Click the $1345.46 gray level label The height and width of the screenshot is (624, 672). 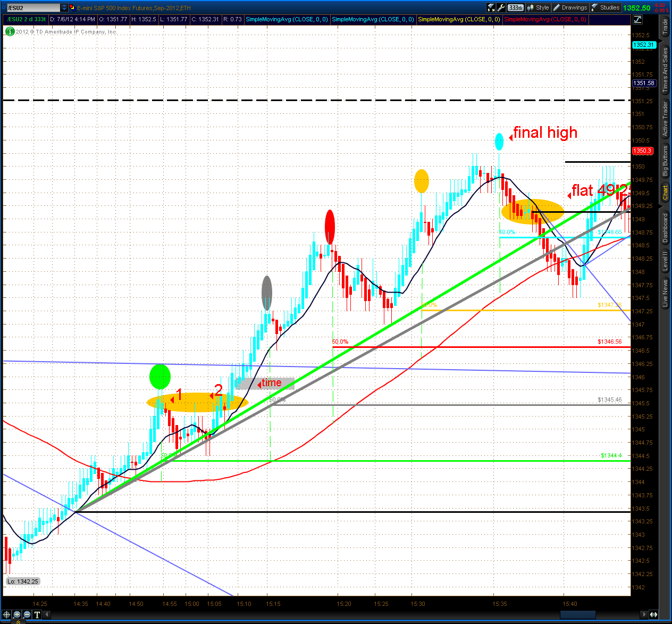[609, 400]
